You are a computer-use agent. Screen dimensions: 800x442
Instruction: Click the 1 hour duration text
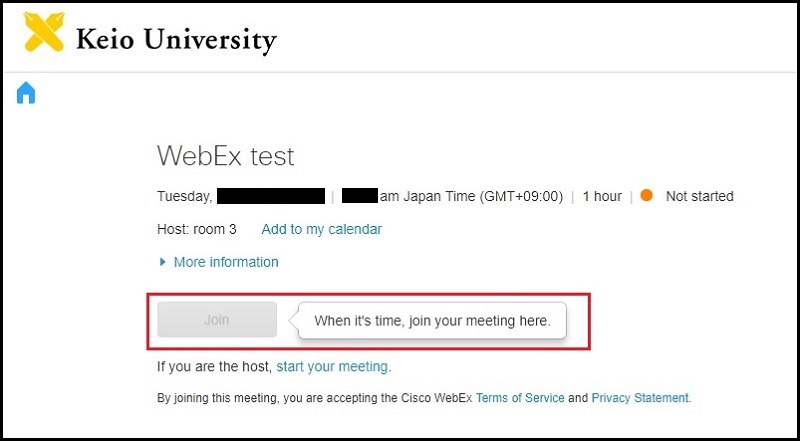[x=602, y=196]
